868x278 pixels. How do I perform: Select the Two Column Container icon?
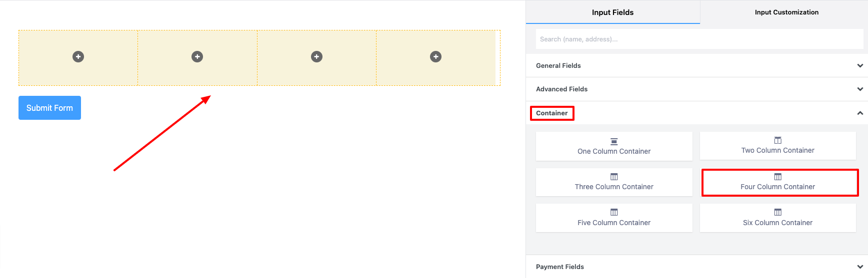click(778, 140)
